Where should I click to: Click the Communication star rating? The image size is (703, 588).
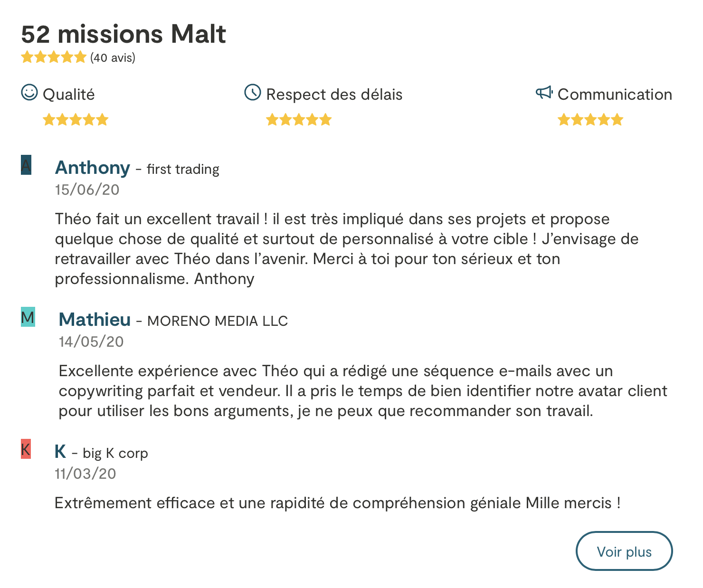(590, 119)
